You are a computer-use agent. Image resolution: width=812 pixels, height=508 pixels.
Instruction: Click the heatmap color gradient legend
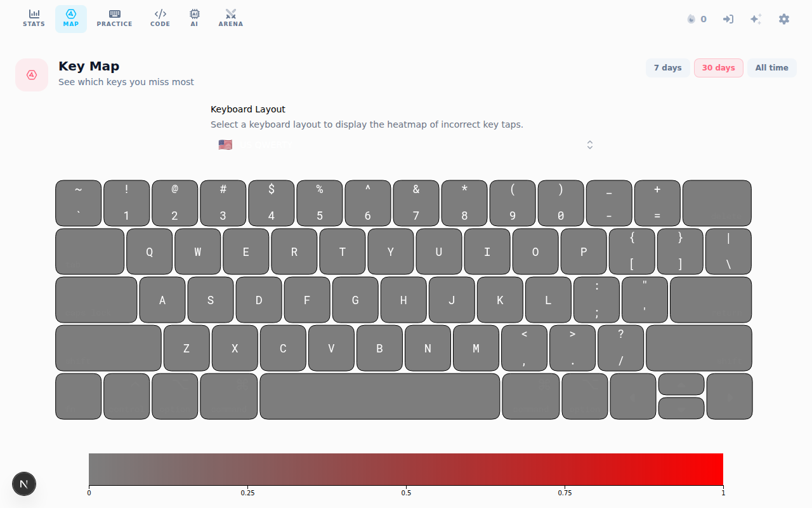(x=406, y=469)
